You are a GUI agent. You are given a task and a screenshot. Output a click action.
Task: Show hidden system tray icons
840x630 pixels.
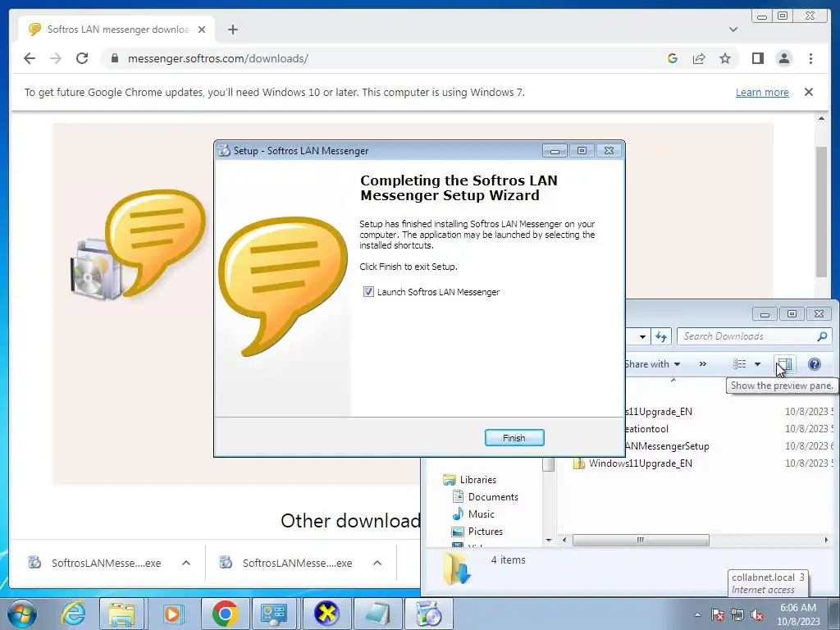[697, 614]
